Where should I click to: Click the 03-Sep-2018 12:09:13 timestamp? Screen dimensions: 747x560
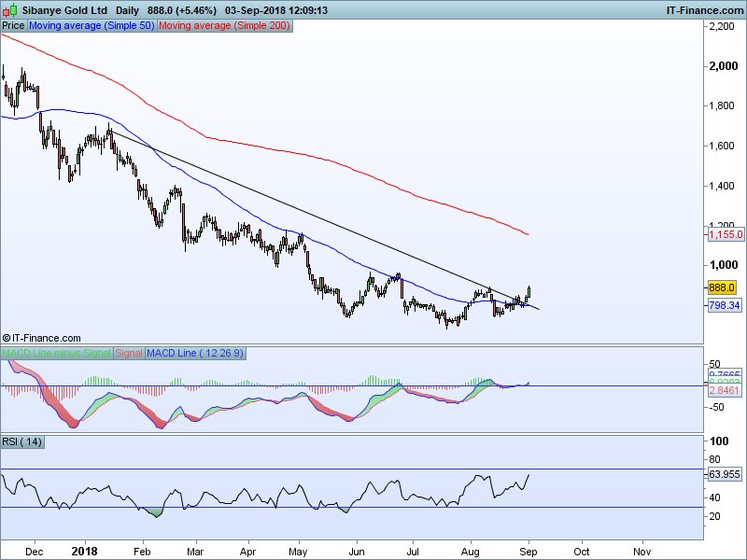coord(276,10)
